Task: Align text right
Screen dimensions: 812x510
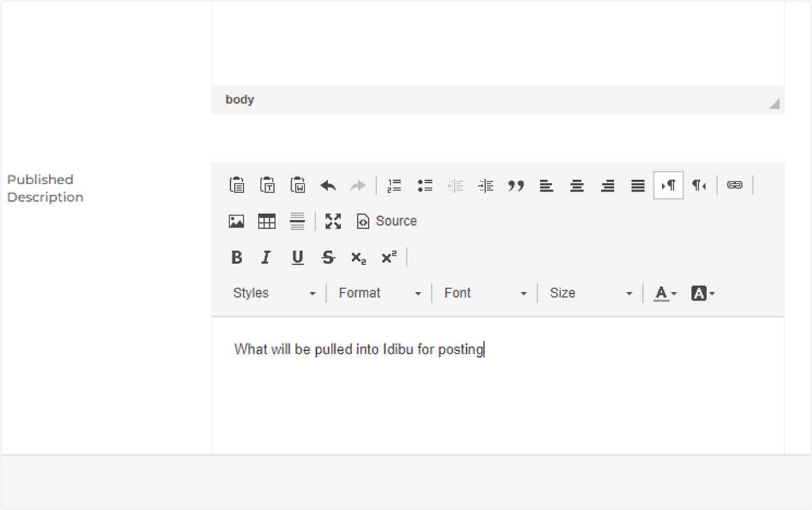Action: 608,185
